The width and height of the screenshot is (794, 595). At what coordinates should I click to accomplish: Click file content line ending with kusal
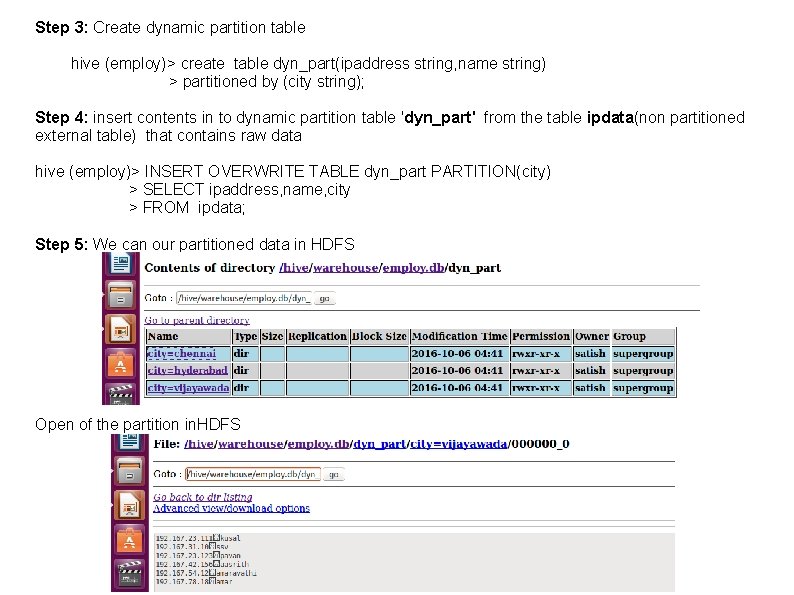pos(198,538)
